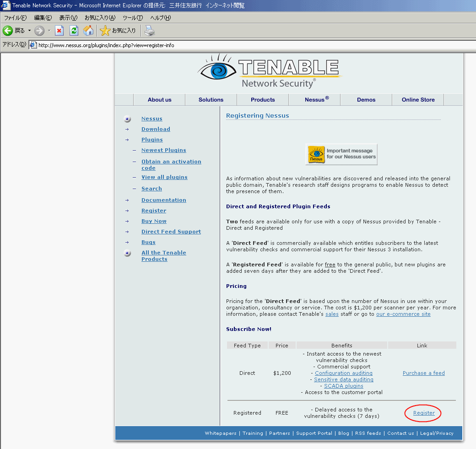Click Important message for Nessus users banner

coord(341,154)
